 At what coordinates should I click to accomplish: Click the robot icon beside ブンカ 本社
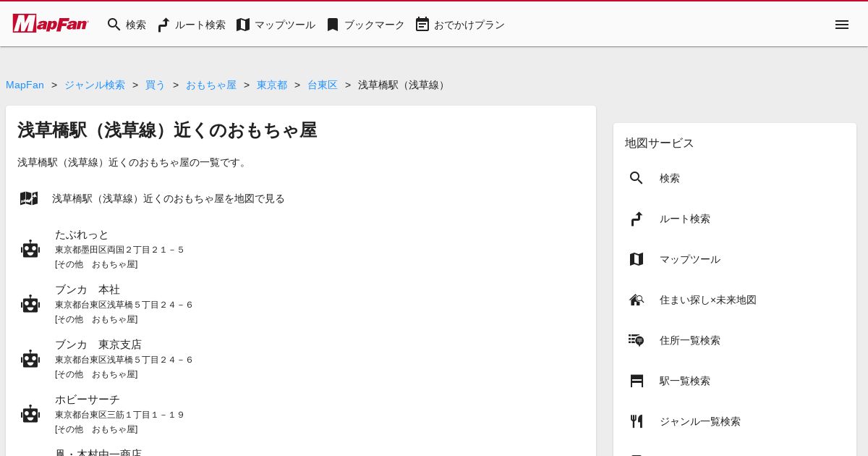(30, 304)
